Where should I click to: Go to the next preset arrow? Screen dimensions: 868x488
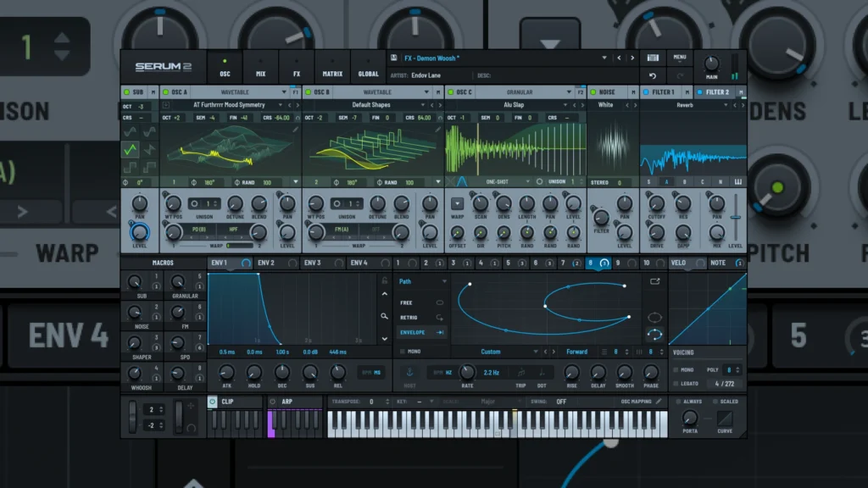point(632,58)
